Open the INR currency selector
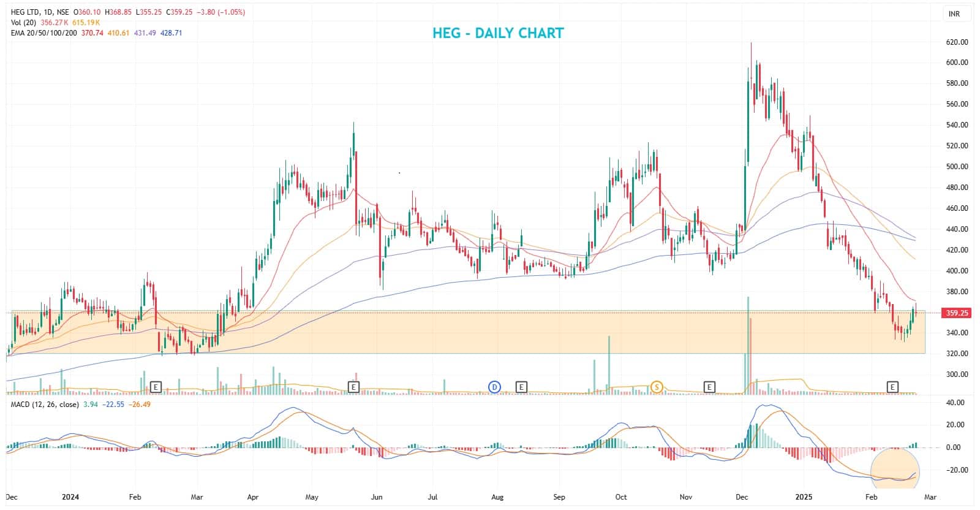The image size is (980, 510). point(954,13)
